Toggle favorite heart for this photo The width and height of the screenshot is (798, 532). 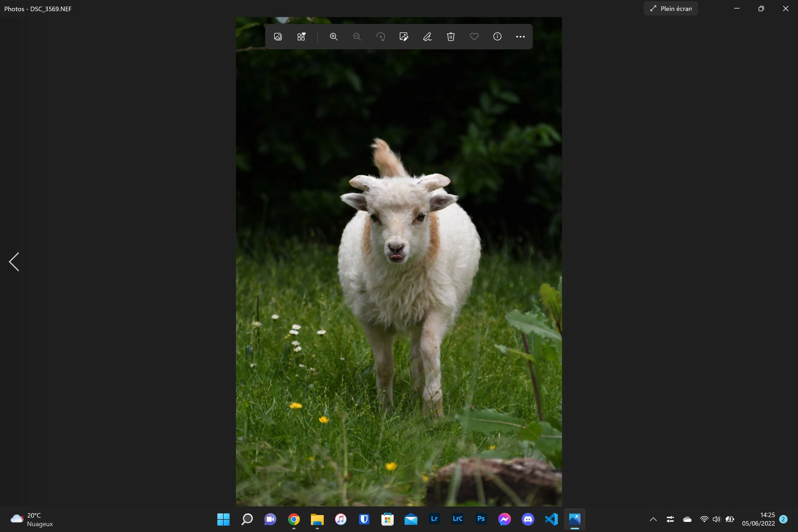point(474,37)
